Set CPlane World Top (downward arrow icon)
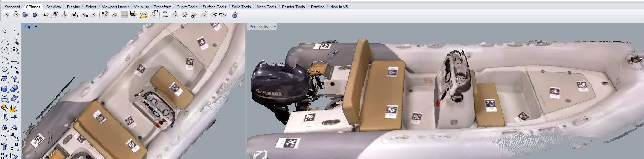This screenshot has width=644, height=159. 175,14
